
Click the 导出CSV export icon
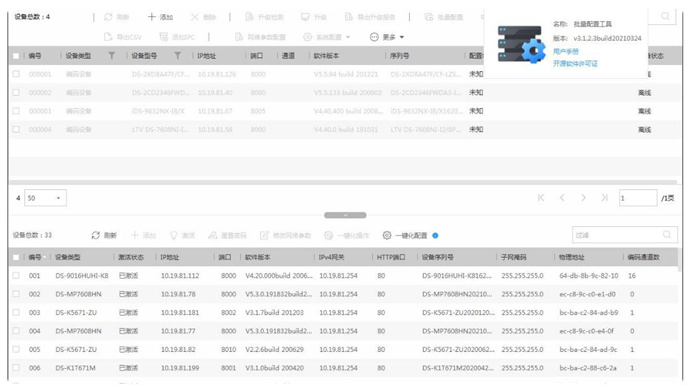(108, 37)
